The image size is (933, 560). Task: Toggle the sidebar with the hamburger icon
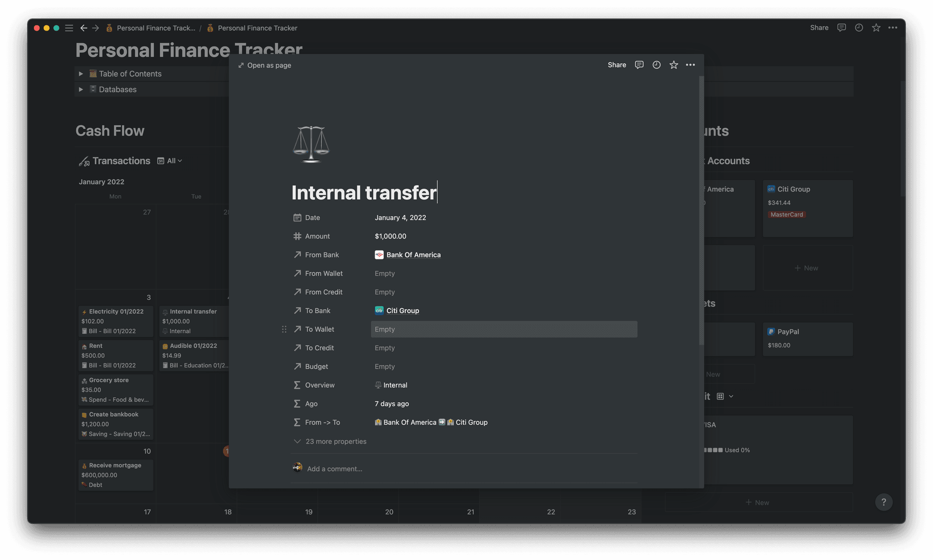click(69, 28)
